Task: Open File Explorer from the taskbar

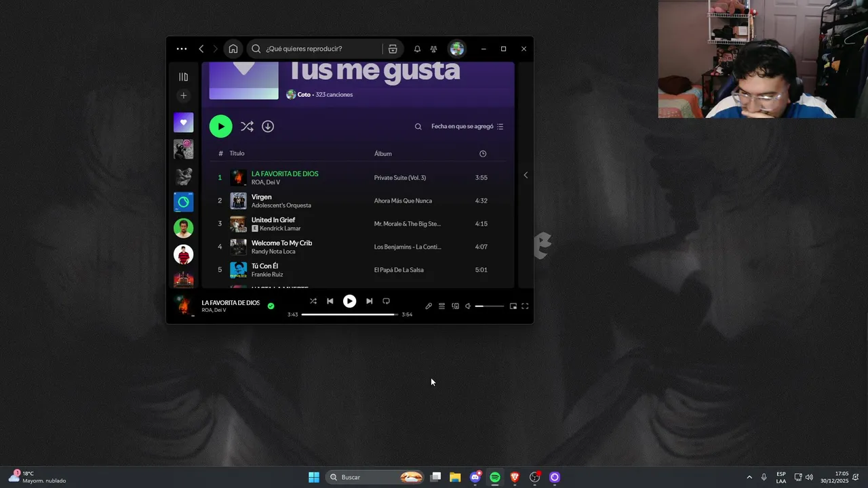Action: tap(455, 477)
